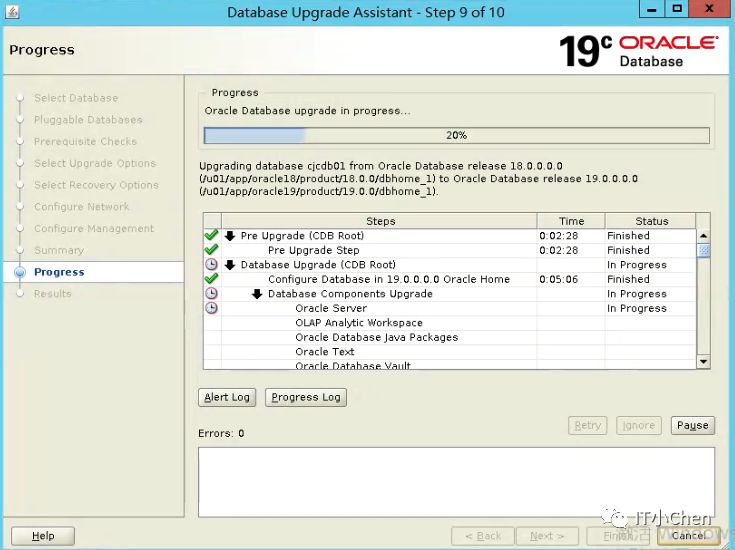This screenshot has height=550, width=735.
Task: Click scrollbar up arrow in steps table
Action: (703, 236)
